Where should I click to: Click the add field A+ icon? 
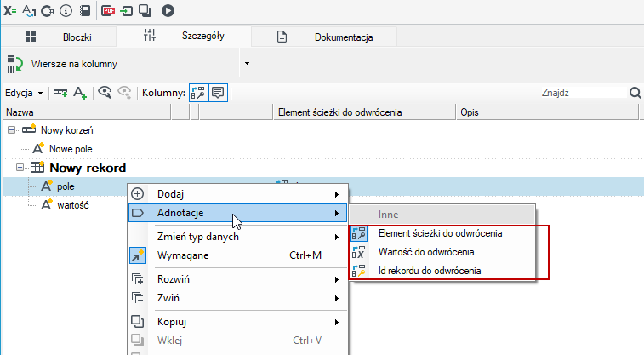80,93
